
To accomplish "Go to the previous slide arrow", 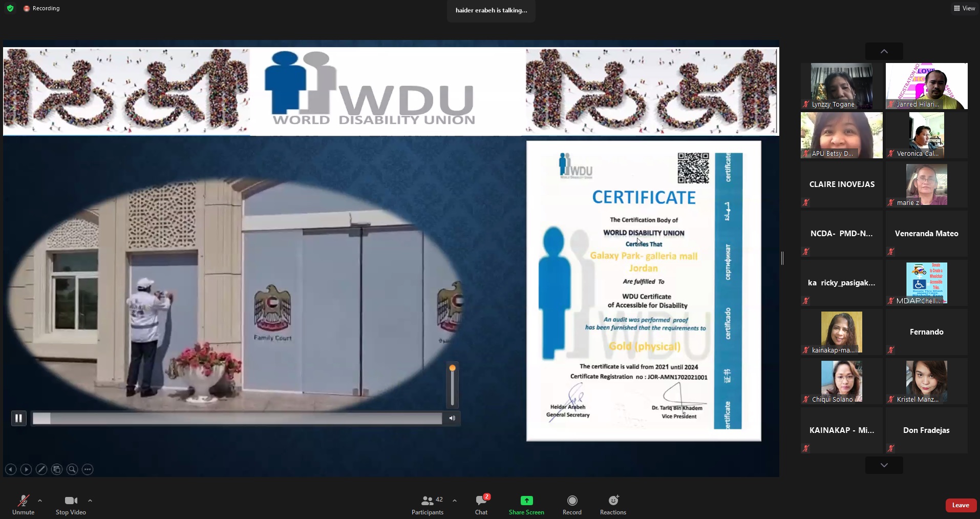I will pos(11,469).
